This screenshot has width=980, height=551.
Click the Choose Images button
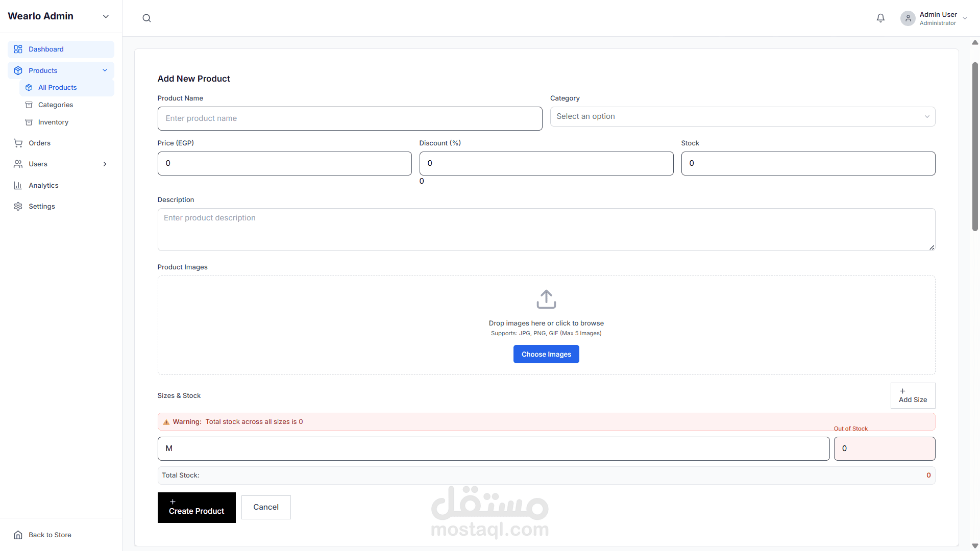click(x=546, y=355)
